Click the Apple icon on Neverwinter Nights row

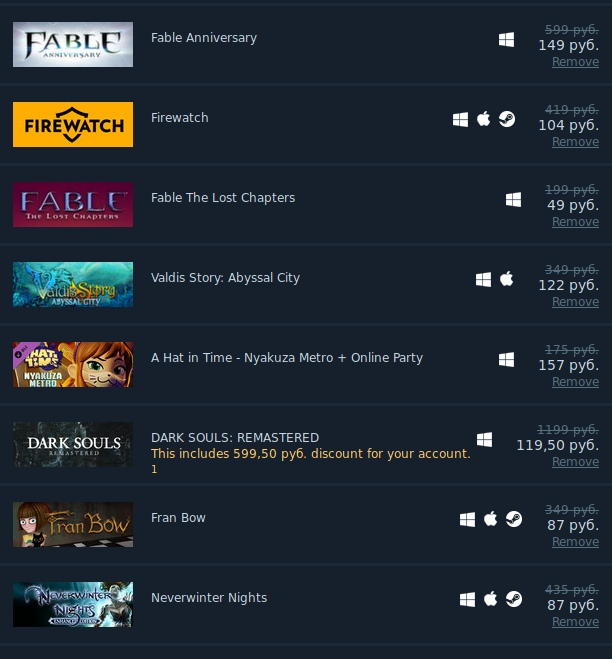click(x=491, y=599)
